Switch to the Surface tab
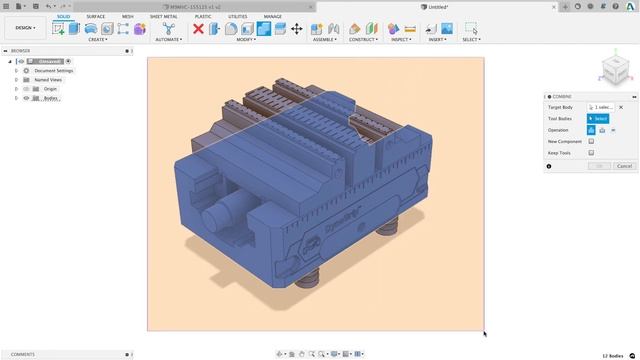Screen dimensions: 640x360 96,16
